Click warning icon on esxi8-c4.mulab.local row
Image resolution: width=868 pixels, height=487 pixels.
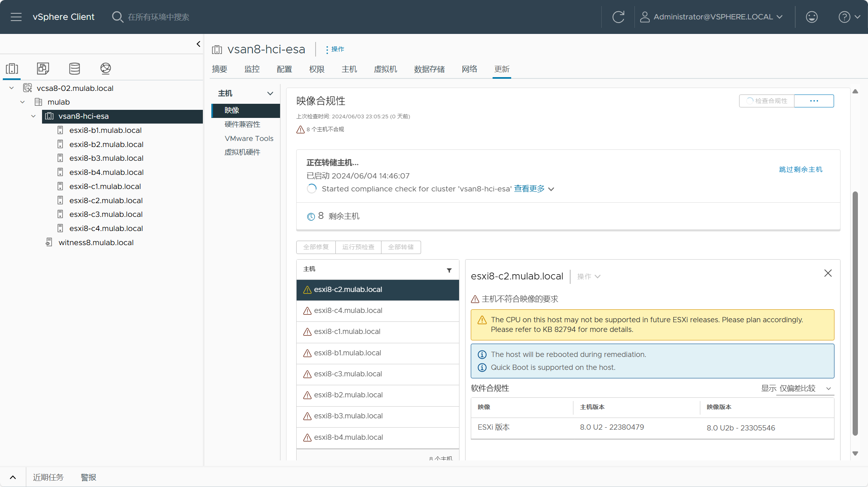coord(307,311)
